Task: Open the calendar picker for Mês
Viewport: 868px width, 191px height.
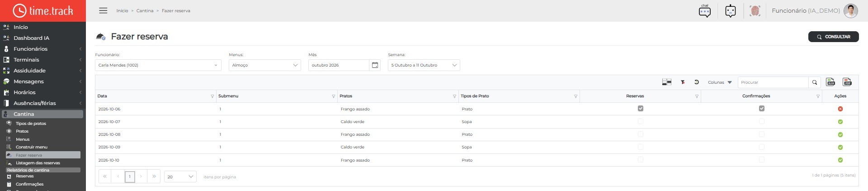Action: click(x=375, y=65)
